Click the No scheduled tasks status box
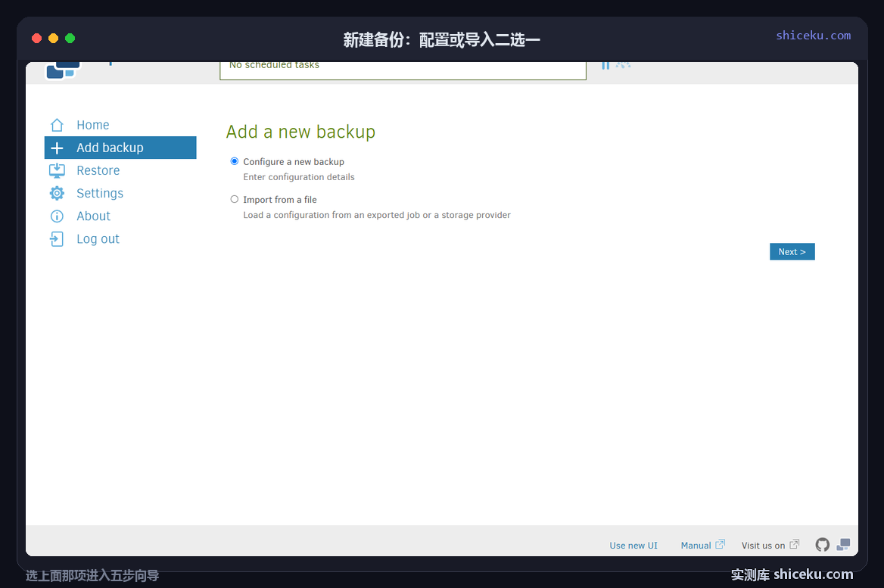884x588 pixels. pyautogui.click(x=403, y=70)
